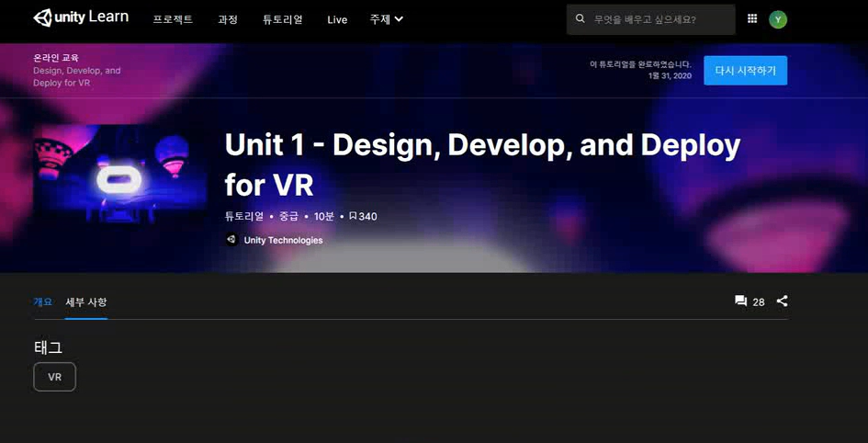Click the share icon
This screenshot has height=443, width=868.
[782, 301]
